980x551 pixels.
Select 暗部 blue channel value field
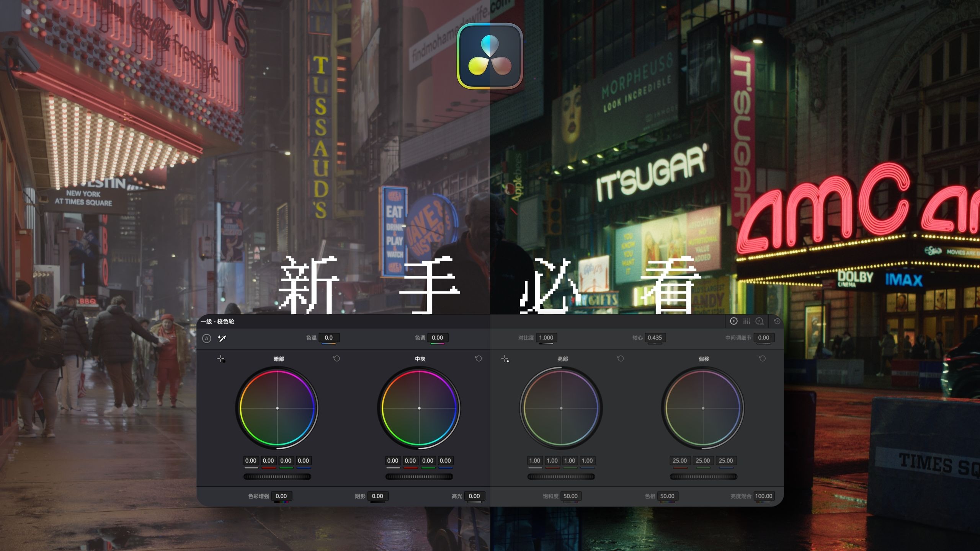point(304,461)
